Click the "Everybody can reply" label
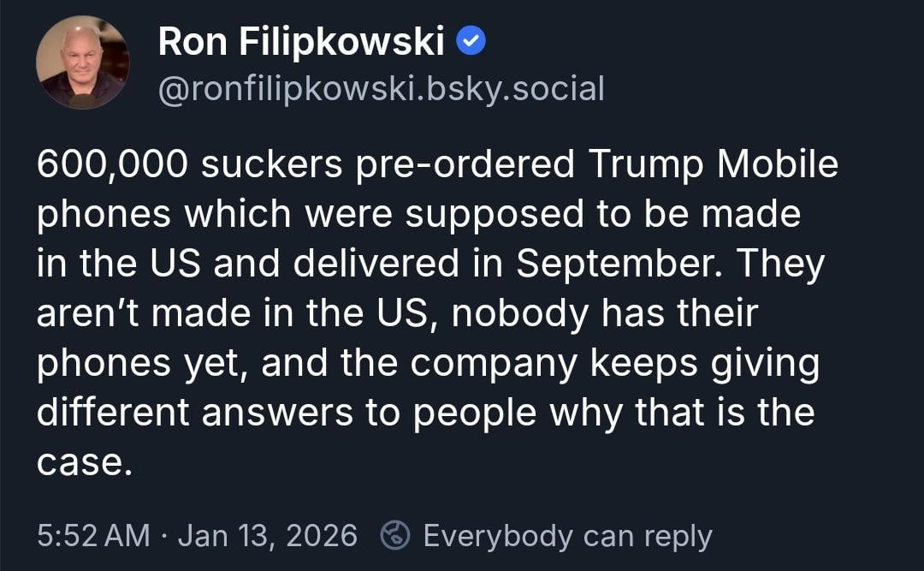 coord(567,536)
